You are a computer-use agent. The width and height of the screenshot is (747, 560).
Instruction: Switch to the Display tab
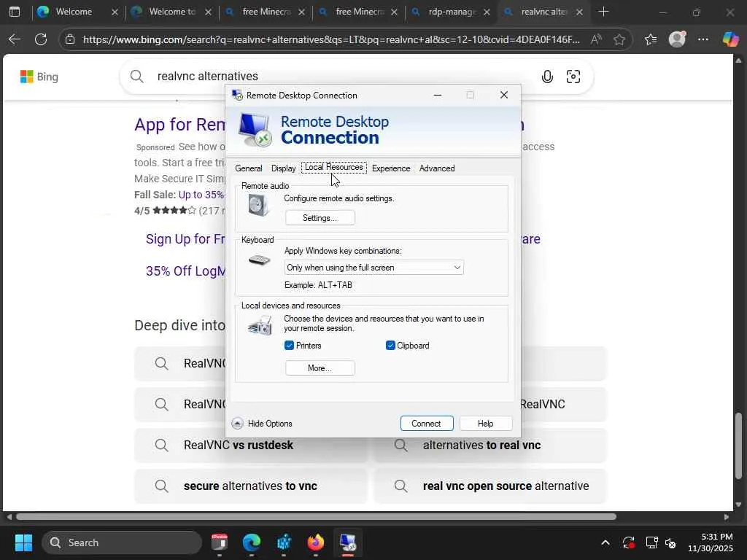(284, 168)
